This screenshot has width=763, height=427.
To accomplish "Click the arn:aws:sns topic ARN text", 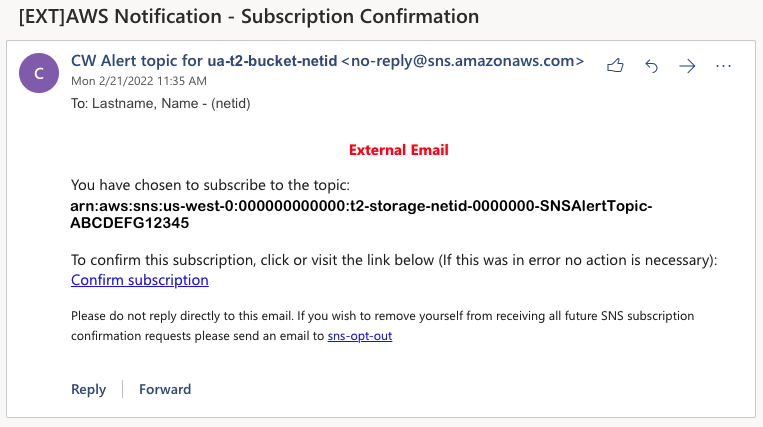I will (361, 206).
